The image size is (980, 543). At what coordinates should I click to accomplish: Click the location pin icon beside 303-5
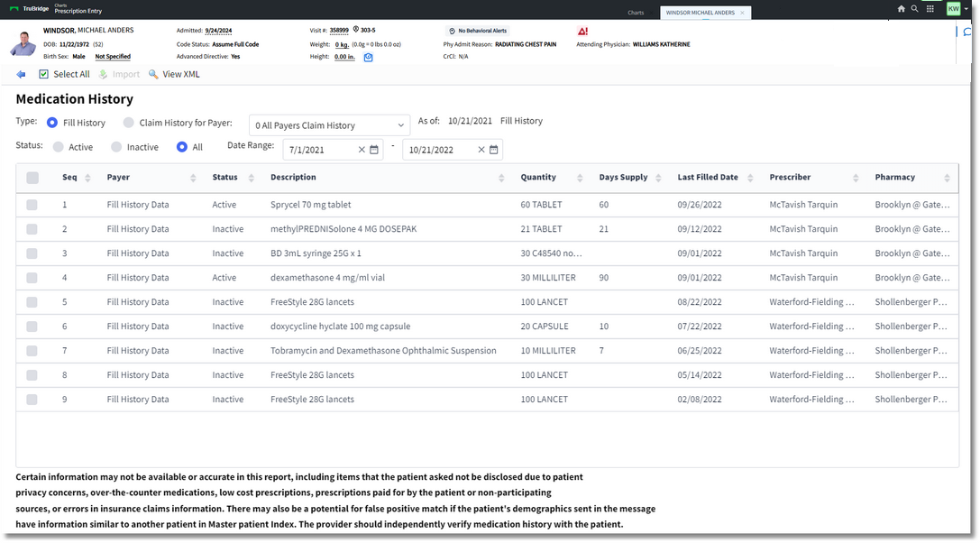[355, 30]
